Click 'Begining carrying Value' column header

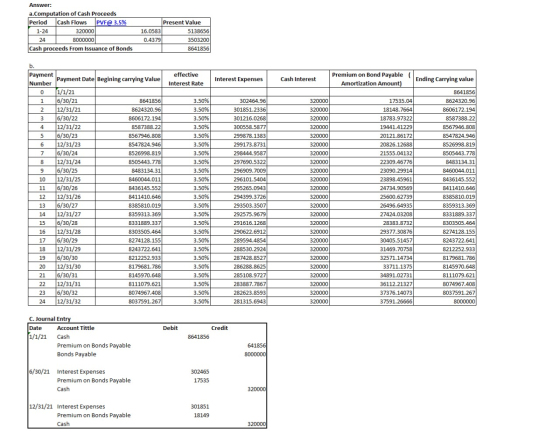tap(129, 79)
